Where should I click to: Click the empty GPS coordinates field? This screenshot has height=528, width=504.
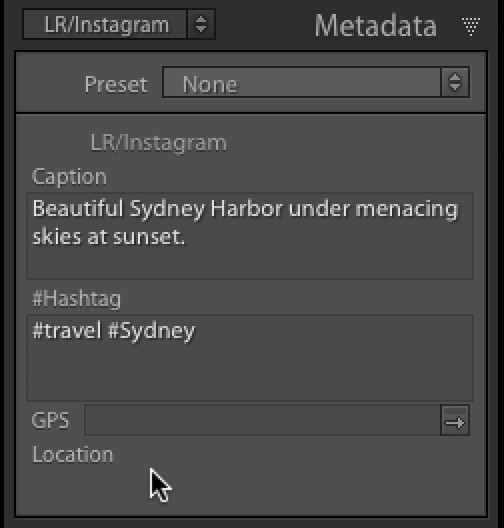262,421
